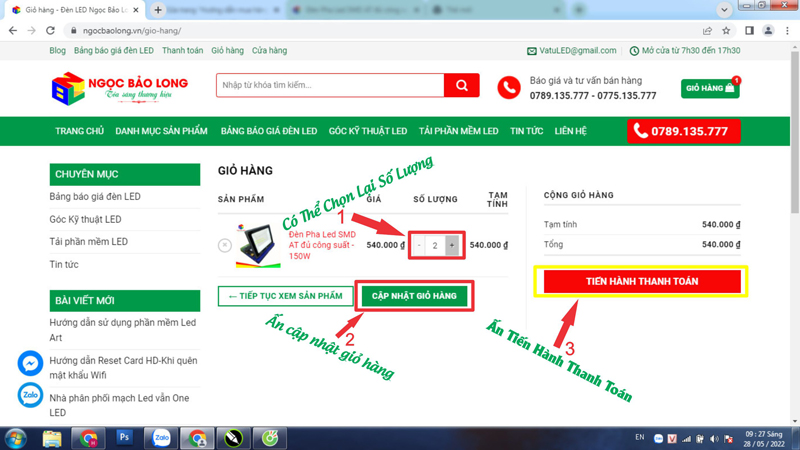Click the TIẾN HÀNH THANH TOÁN button
Image resolution: width=800 pixels, height=450 pixels.
[x=642, y=282]
